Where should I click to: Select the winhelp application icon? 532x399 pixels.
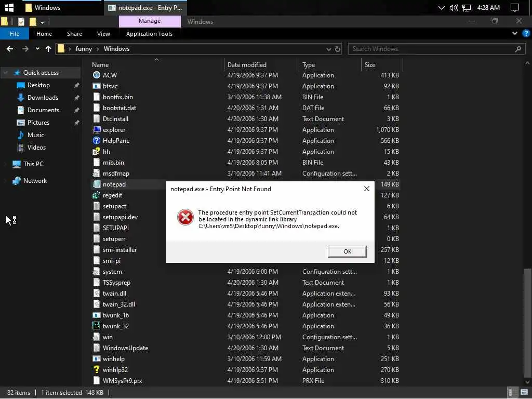pos(96,359)
